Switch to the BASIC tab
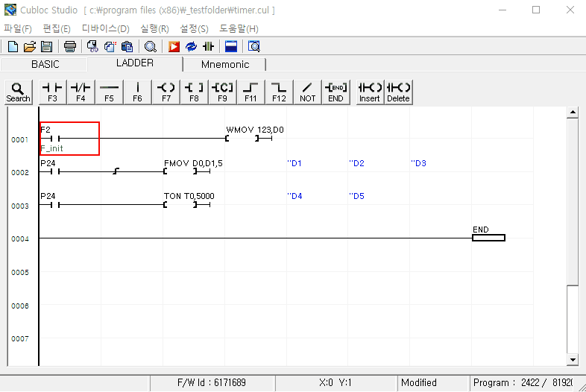Screen dimensions: 586x392 [x=45, y=64]
